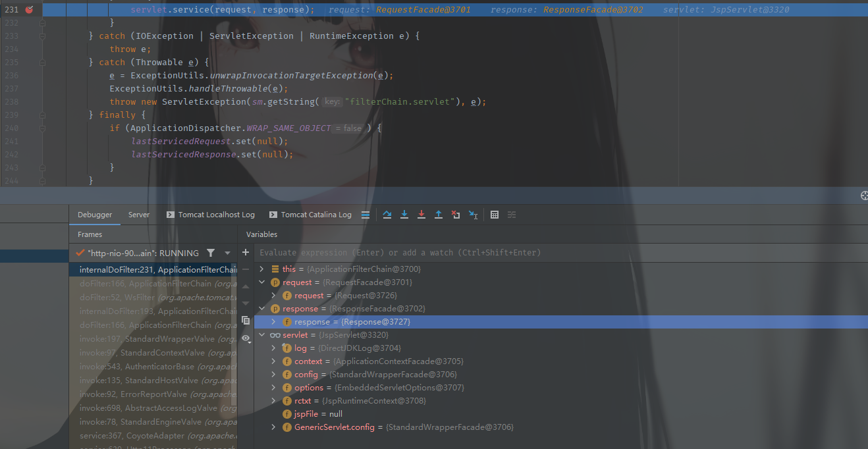
Task: Expand the 'options' EmbeddedServletOptions field
Action: point(273,388)
